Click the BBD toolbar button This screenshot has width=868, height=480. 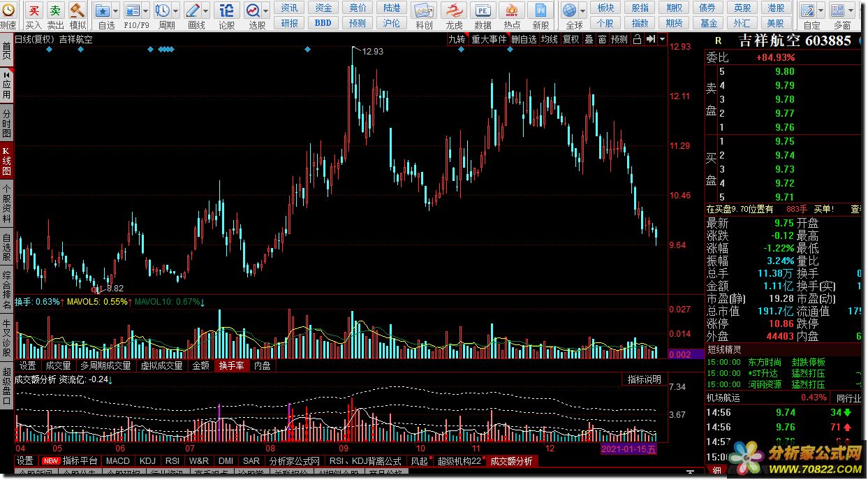[x=323, y=23]
